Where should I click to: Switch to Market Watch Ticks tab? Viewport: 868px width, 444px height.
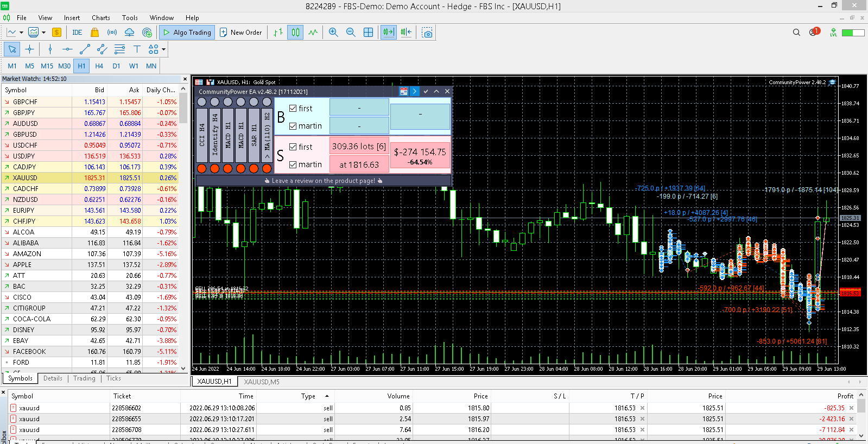114,378
